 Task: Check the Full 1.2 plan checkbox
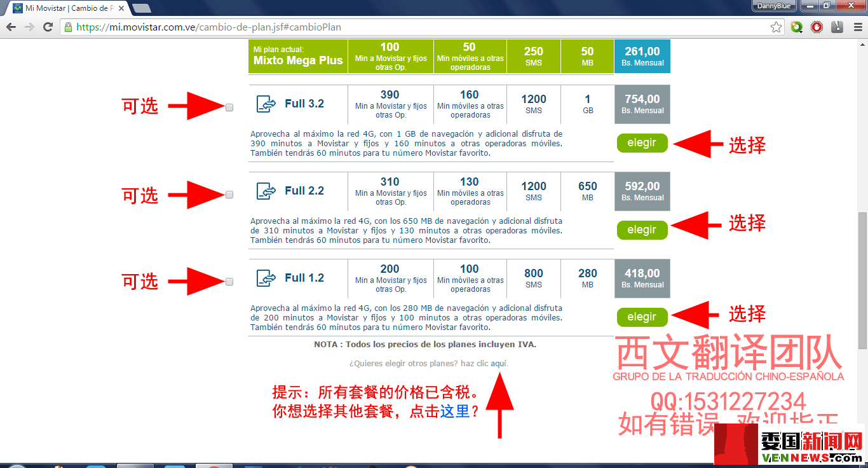tap(229, 282)
